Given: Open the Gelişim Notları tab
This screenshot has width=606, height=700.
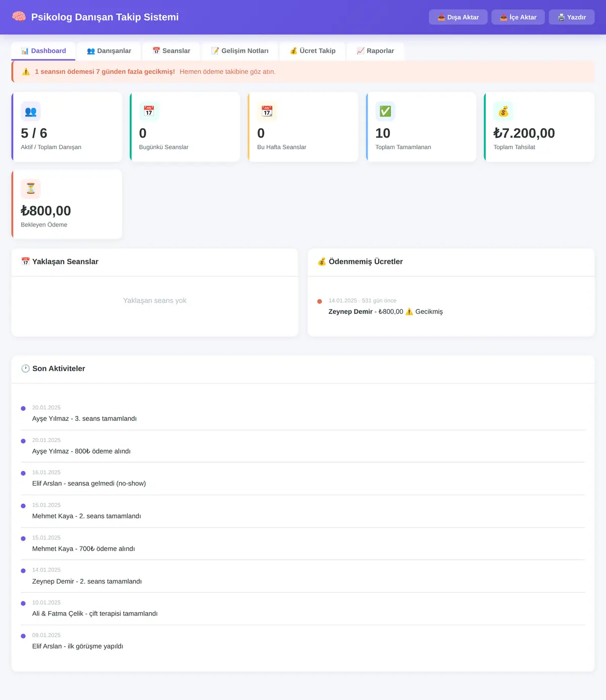Looking at the screenshot, I should point(240,51).
